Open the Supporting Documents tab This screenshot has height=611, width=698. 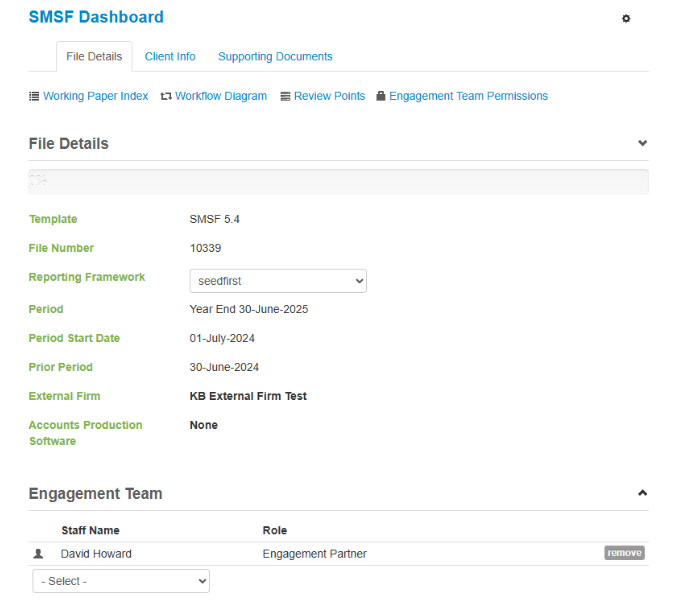(x=275, y=57)
